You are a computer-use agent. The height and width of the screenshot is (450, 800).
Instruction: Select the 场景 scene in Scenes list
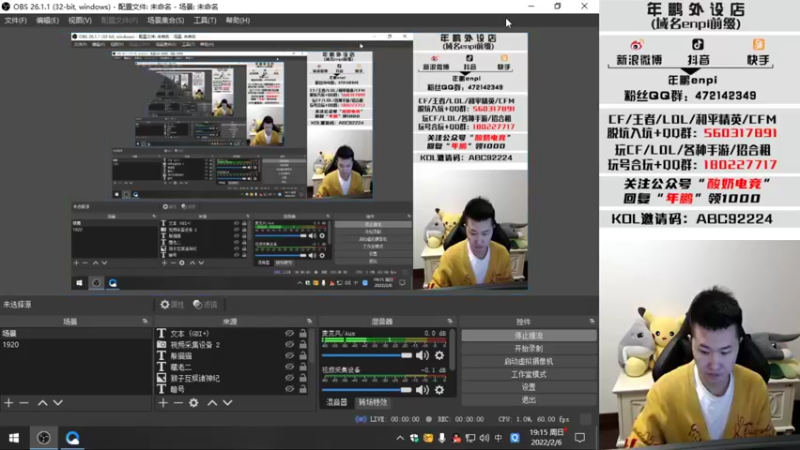76,333
